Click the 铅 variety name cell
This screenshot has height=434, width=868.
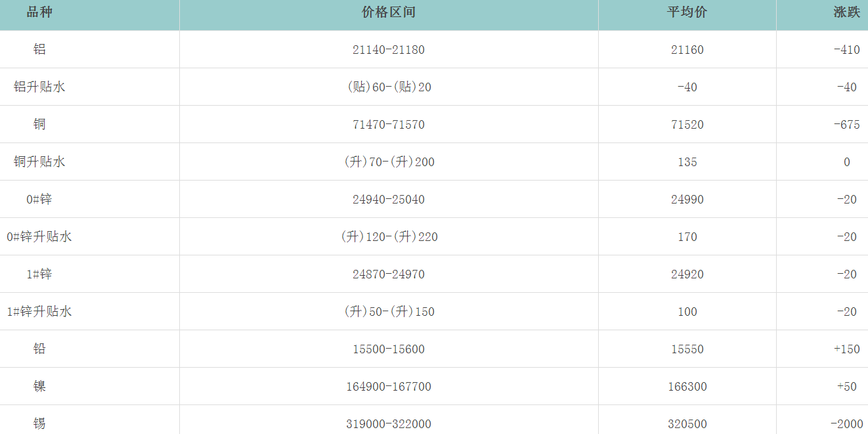39,349
